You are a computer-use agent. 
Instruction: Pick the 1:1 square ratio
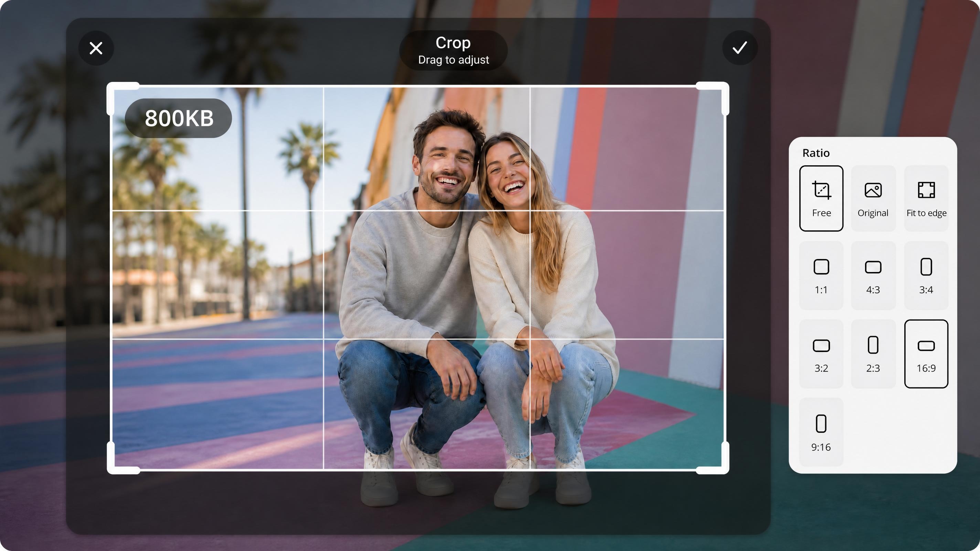(x=821, y=275)
